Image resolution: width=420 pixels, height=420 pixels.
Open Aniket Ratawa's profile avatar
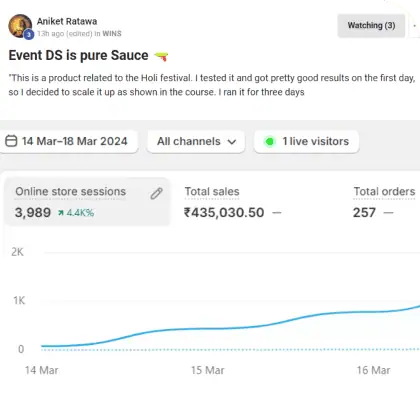coord(20,26)
